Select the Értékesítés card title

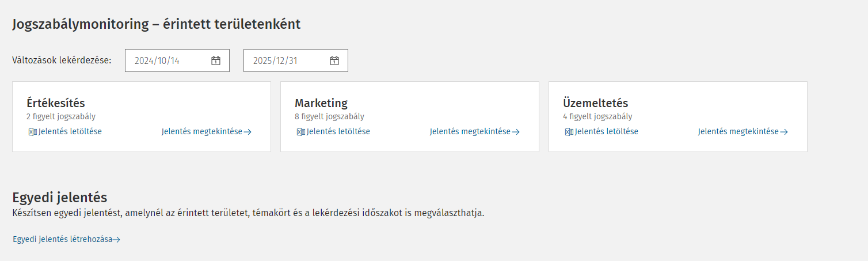tap(56, 103)
